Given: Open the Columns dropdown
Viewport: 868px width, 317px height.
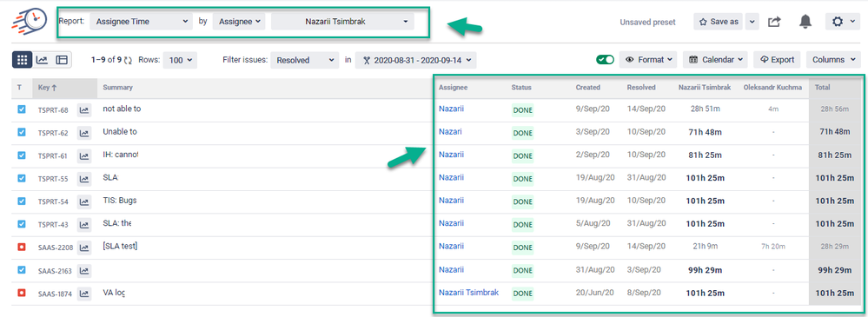Looking at the screenshot, I should pyautogui.click(x=833, y=60).
